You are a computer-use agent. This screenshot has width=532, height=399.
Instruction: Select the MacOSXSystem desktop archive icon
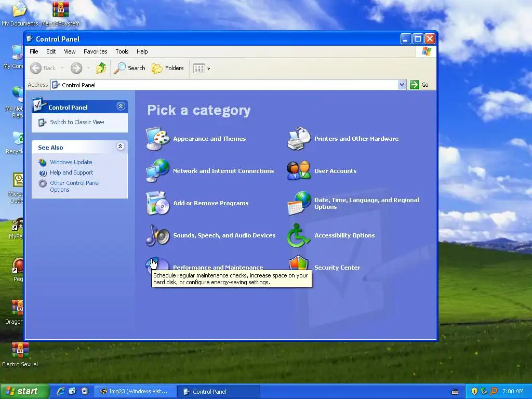60,14
